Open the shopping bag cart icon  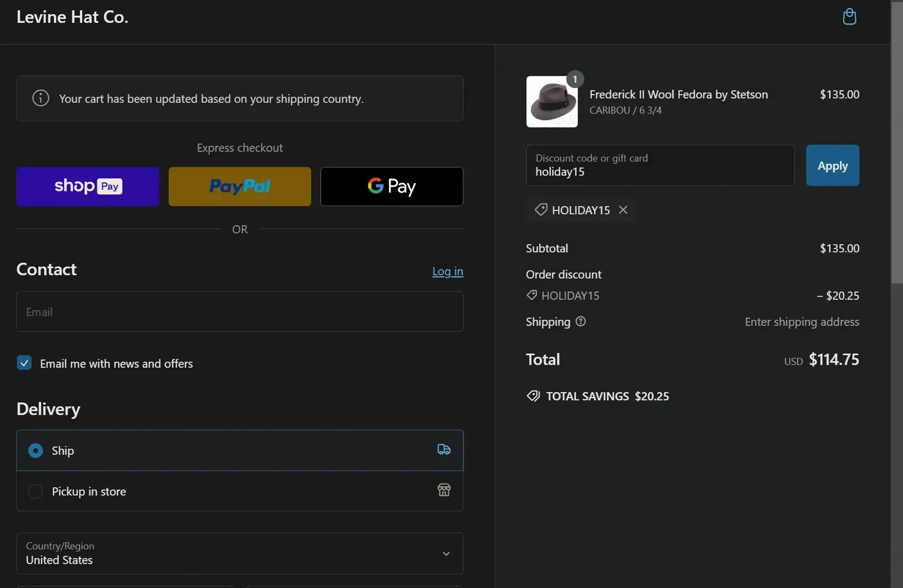pos(849,17)
